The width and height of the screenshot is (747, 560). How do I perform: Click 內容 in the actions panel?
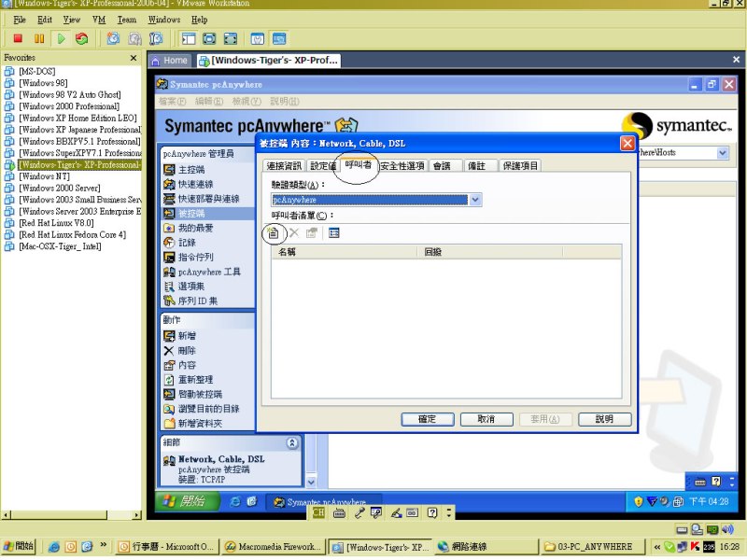click(x=179, y=365)
